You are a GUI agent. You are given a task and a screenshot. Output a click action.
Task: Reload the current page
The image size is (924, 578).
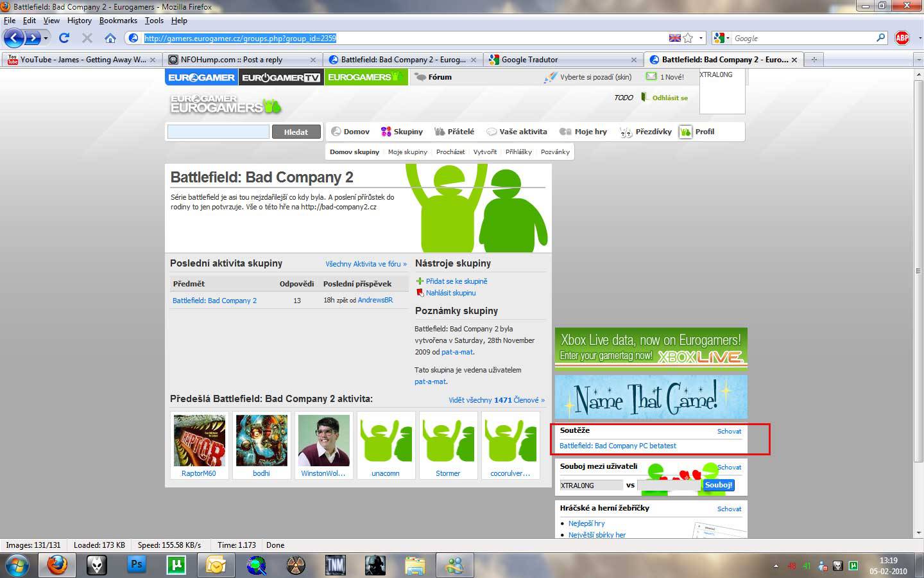tap(64, 38)
